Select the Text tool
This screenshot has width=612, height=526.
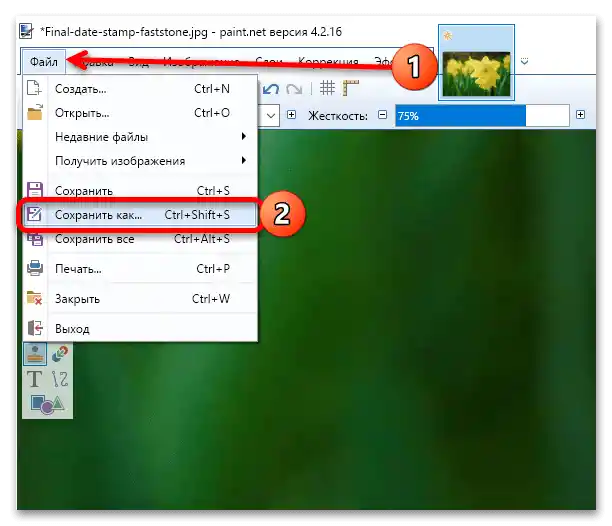[x=34, y=379]
